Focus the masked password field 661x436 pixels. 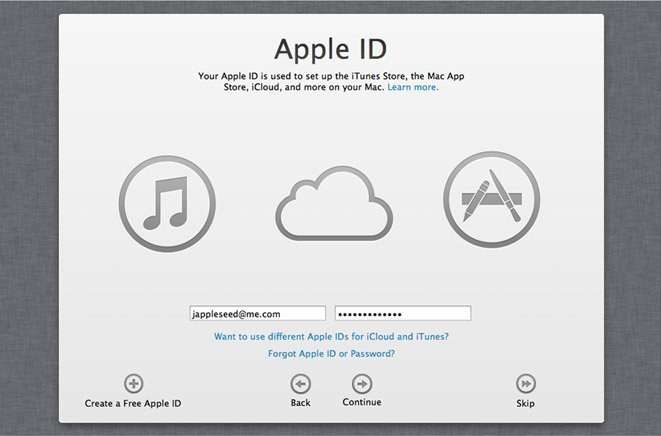coord(402,313)
